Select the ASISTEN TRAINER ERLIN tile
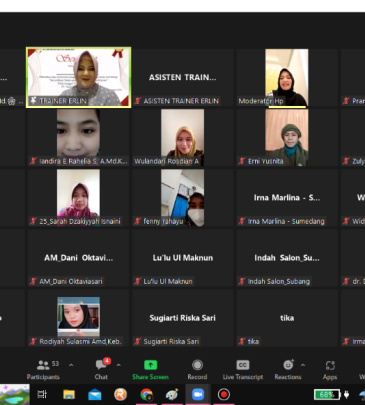The width and height of the screenshot is (365, 405). click(x=182, y=77)
